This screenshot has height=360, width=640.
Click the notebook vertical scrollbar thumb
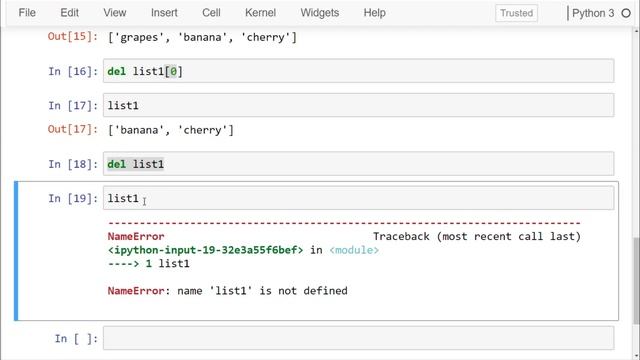click(636, 280)
